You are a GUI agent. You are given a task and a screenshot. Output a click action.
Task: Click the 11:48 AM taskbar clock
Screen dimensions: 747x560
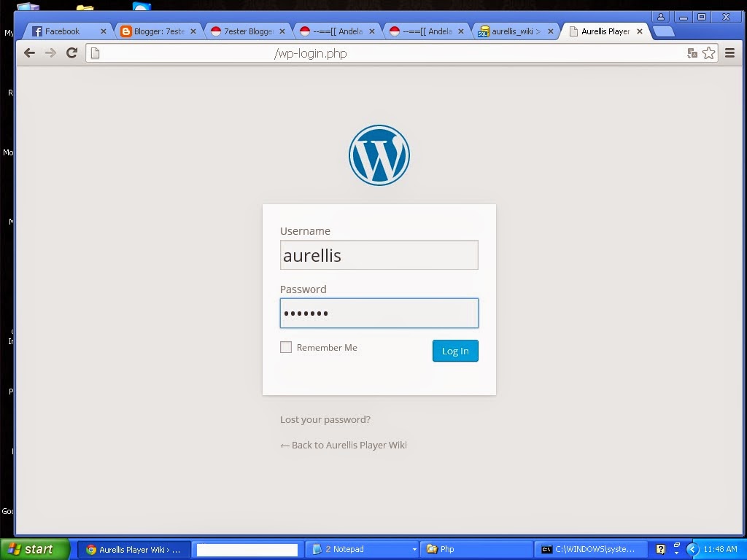[720, 550]
